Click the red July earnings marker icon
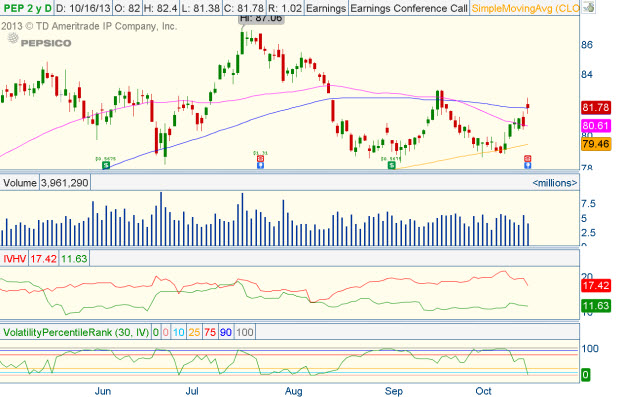 tap(260, 159)
